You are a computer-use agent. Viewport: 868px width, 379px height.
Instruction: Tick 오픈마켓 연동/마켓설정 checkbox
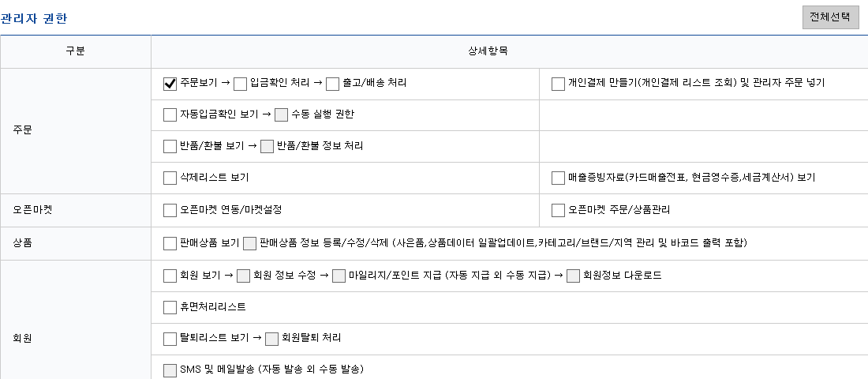[x=170, y=211]
